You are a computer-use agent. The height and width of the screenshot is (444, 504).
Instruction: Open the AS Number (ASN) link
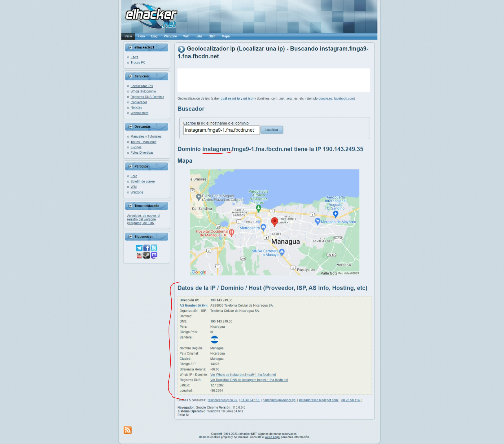(x=193, y=306)
